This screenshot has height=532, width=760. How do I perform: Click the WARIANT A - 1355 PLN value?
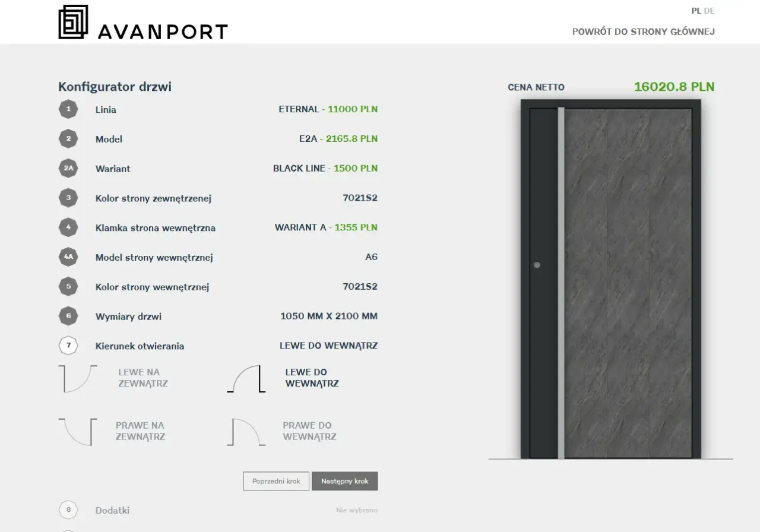326,227
